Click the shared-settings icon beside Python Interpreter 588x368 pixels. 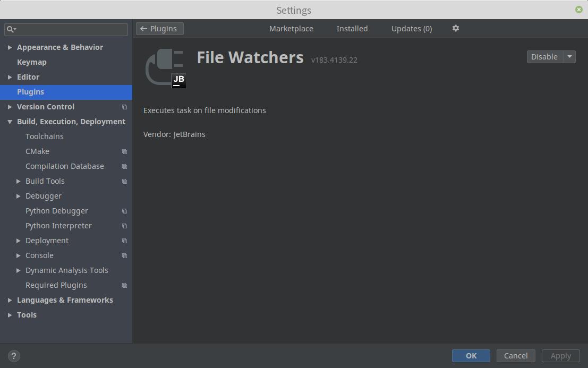click(124, 226)
